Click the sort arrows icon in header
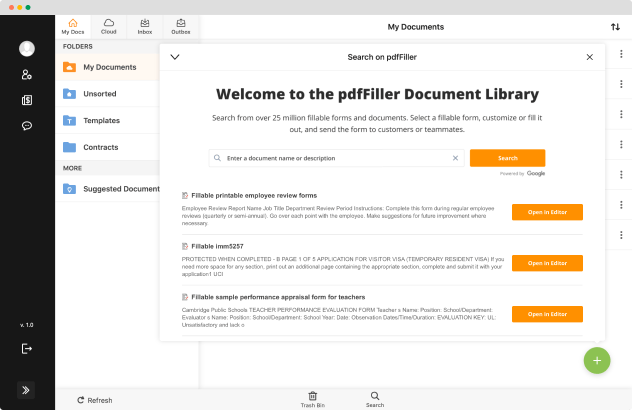 615,27
